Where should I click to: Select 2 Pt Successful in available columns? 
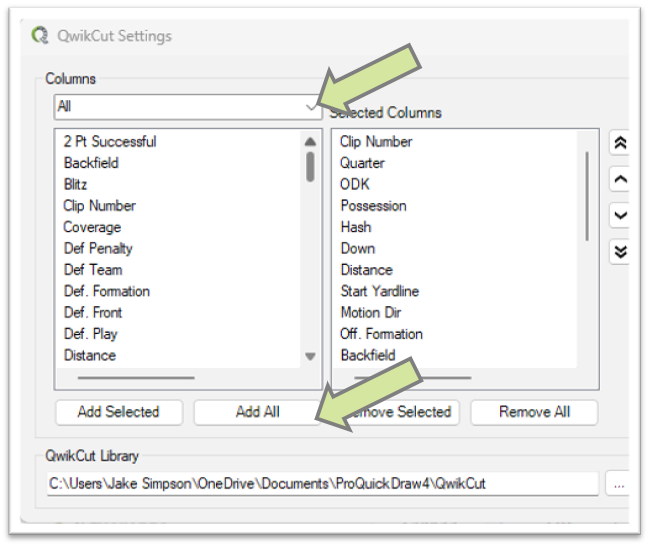click(110, 142)
